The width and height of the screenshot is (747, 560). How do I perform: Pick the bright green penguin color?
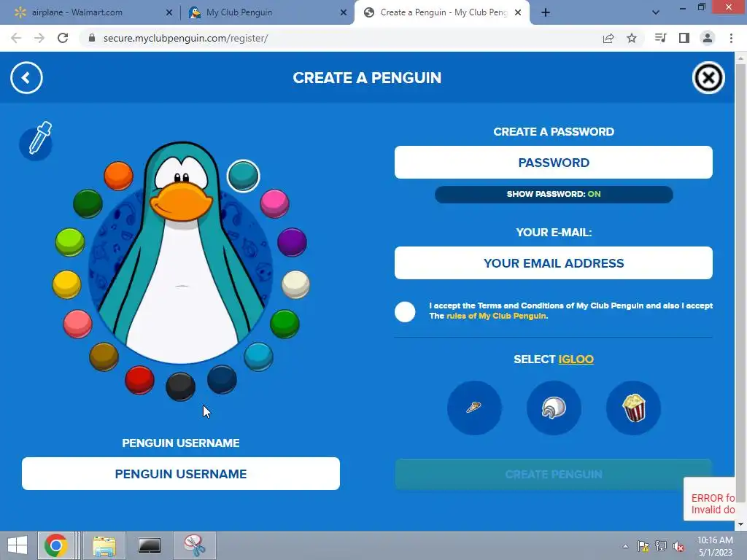285,324
